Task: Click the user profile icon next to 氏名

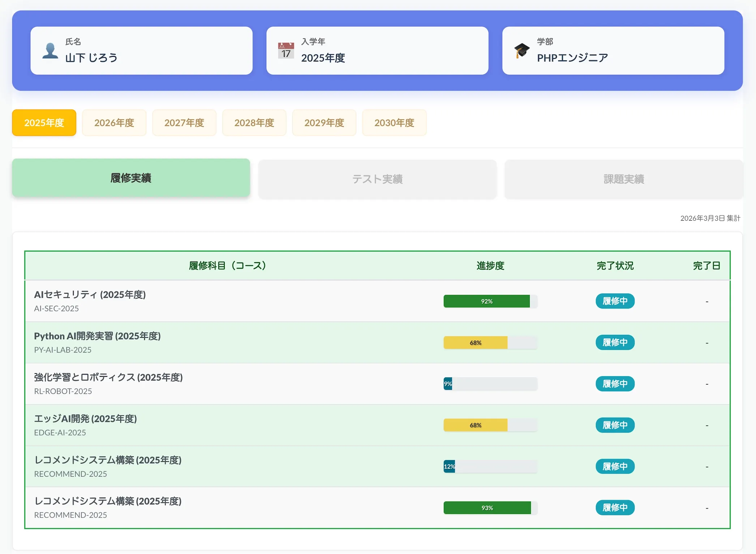Action: [50, 51]
